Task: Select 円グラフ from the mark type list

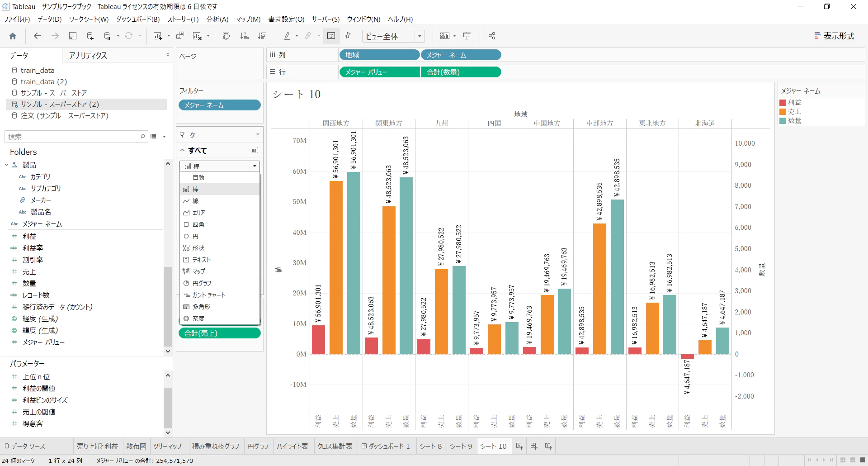Action: pyautogui.click(x=220, y=283)
